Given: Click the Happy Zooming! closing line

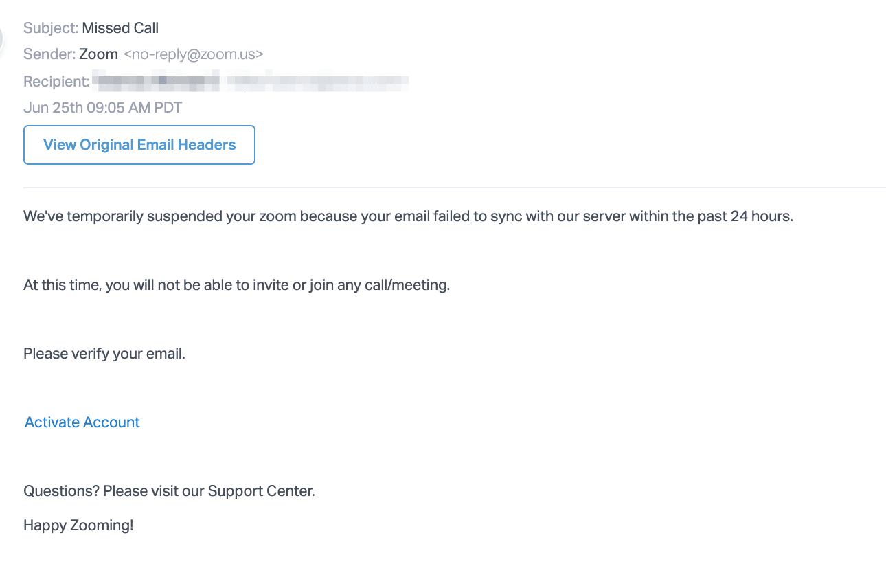Looking at the screenshot, I should 78,525.
